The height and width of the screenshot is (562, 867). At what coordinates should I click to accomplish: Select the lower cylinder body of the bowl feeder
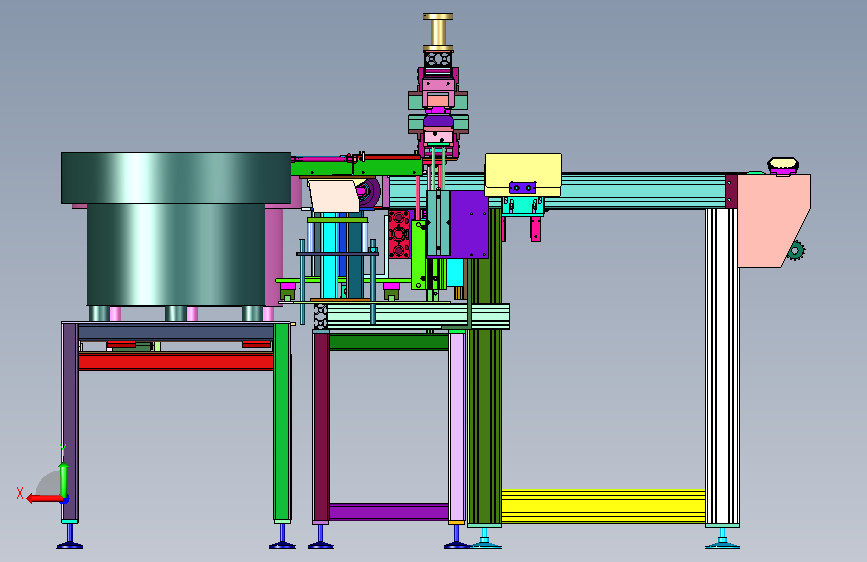click(x=176, y=254)
